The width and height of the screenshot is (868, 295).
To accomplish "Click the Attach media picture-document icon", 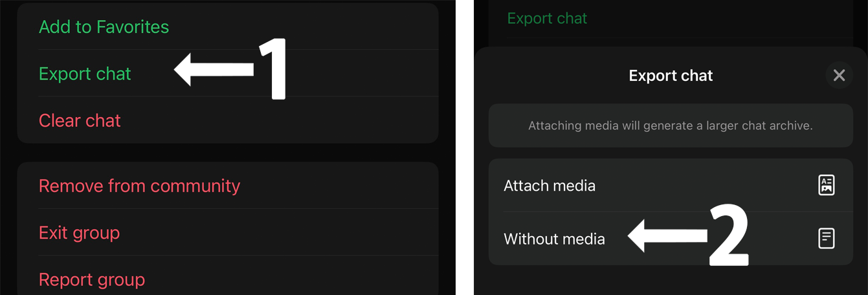I will (827, 186).
